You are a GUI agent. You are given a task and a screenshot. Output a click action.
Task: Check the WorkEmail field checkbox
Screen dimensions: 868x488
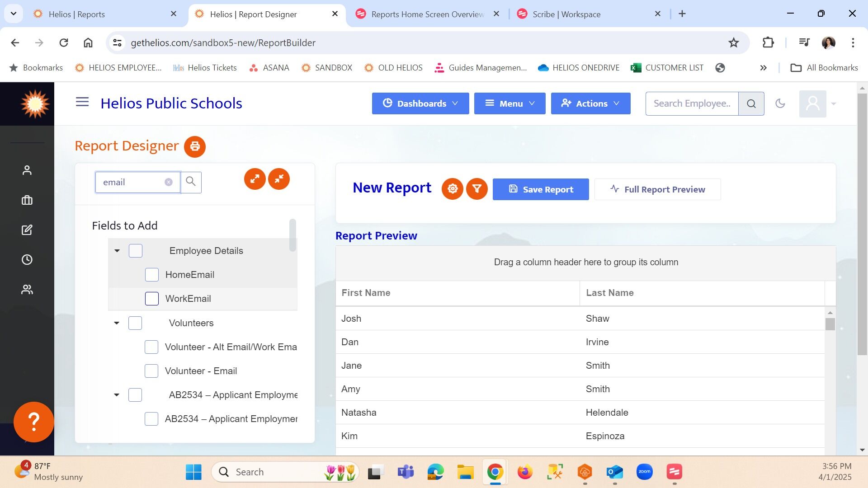[x=152, y=299]
